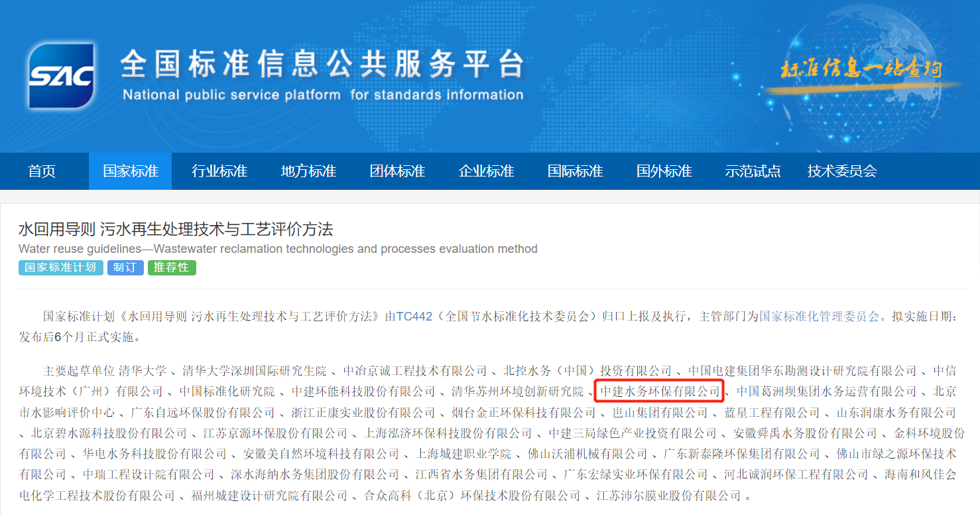The width and height of the screenshot is (980, 515).
Task: Click 清华苏州环境创新研究院
Action: click(x=518, y=392)
